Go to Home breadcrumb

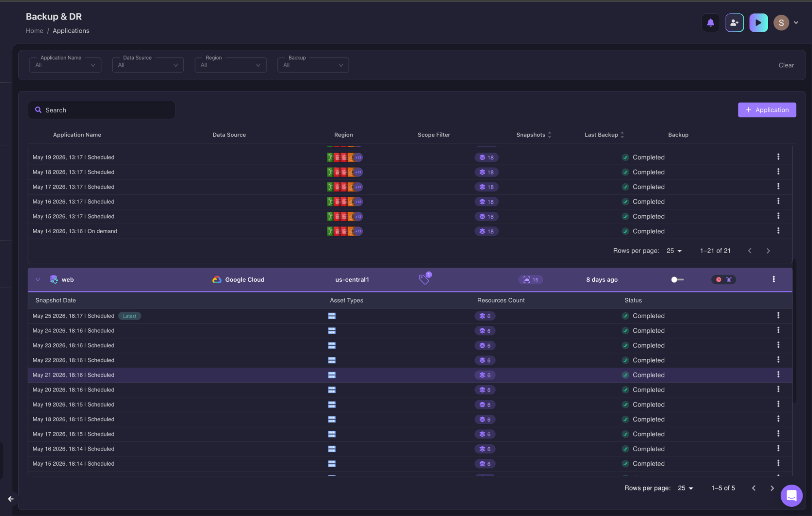pyautogui.click(x=35, y=31)
